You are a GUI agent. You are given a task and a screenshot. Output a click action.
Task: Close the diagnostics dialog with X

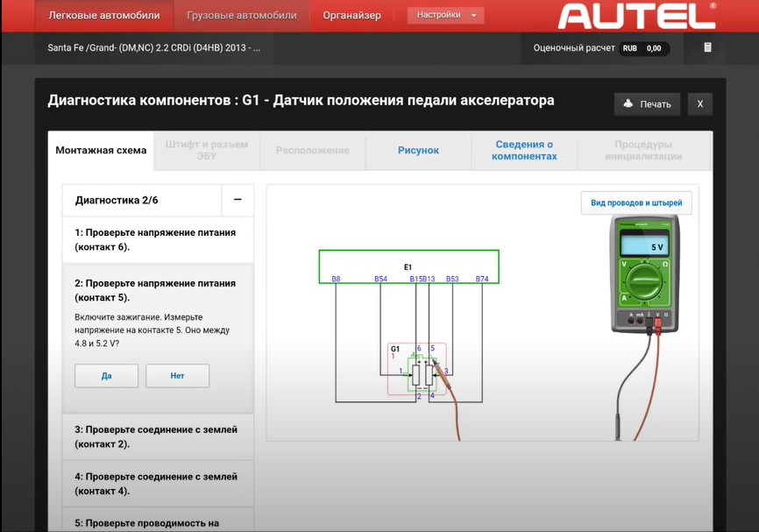tap(700, 104)
